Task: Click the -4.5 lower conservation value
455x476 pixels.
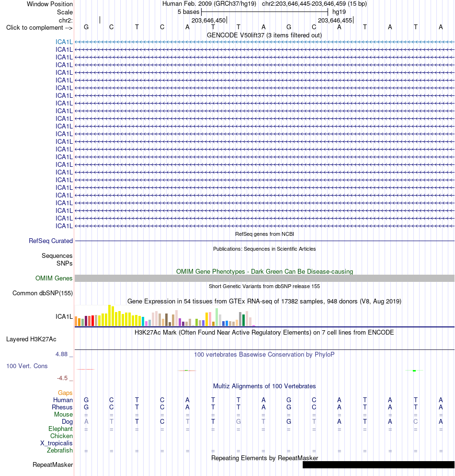Action: (x=62, y=378)
